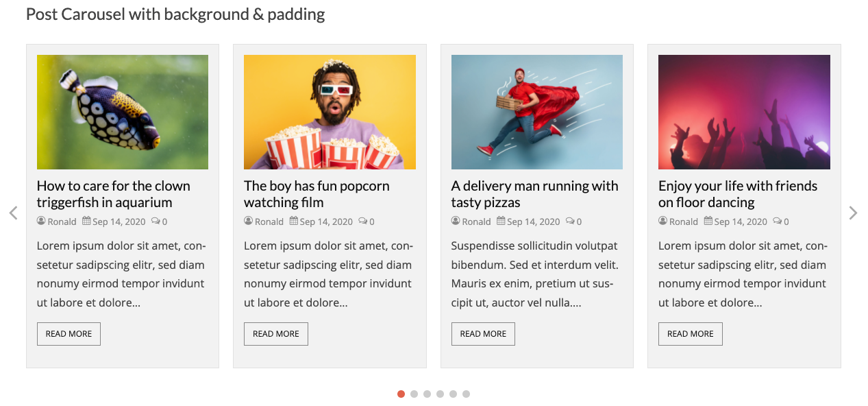Open the concert crowd dancing thumbnail
The width and height of the screenshot is (868, 406).
[744, 112]
